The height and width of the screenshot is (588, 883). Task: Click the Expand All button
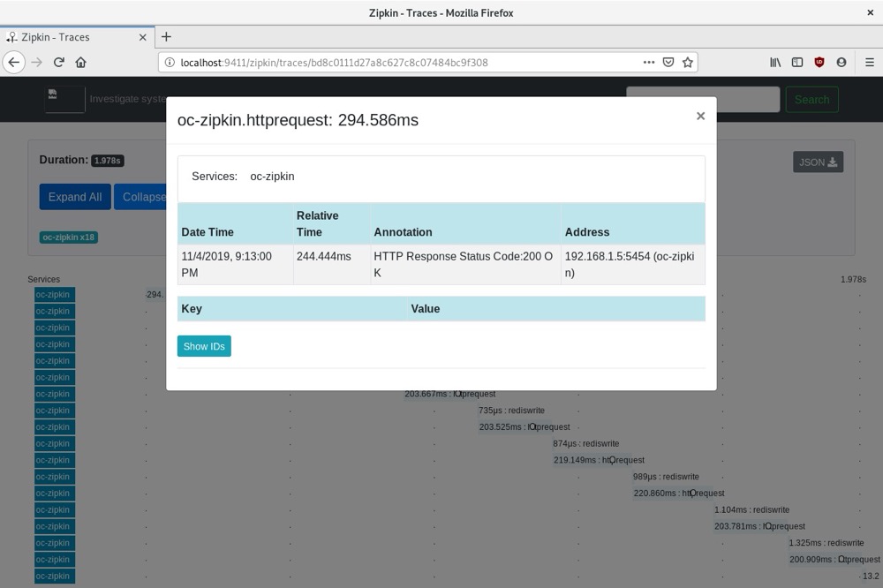pyautogui.click(x=75, y=197)
